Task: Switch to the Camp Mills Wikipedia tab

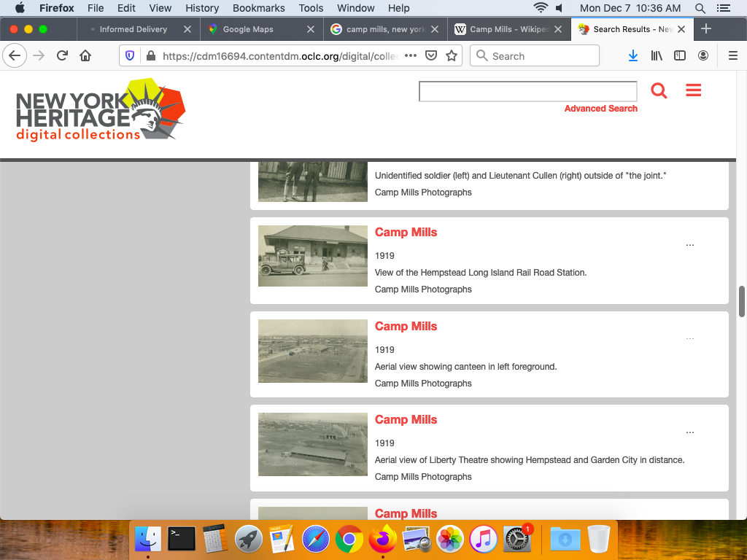Action: click(509, 29)
